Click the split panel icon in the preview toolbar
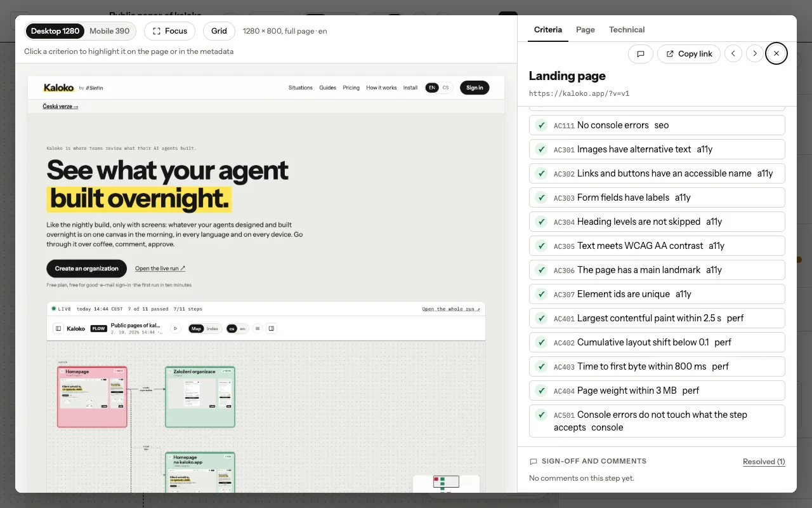Image resolution: width=812 pixels, height=508 pixels. 272,328
